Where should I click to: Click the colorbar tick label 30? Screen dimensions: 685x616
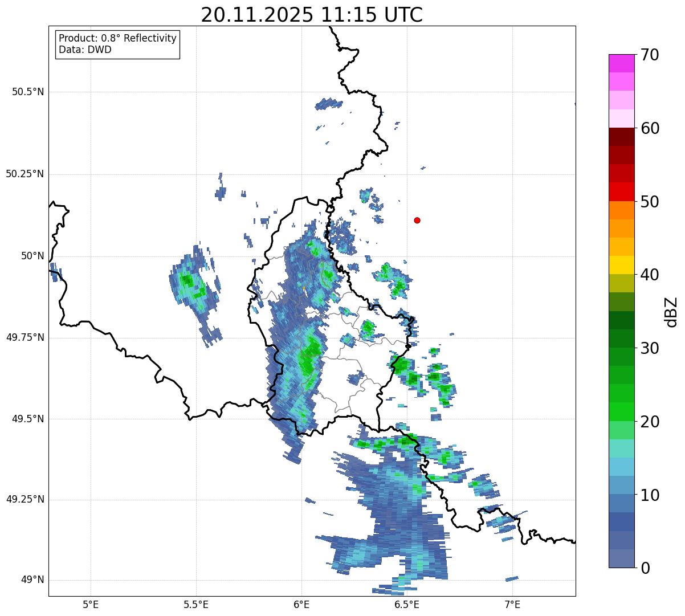(x=650, y=348)
